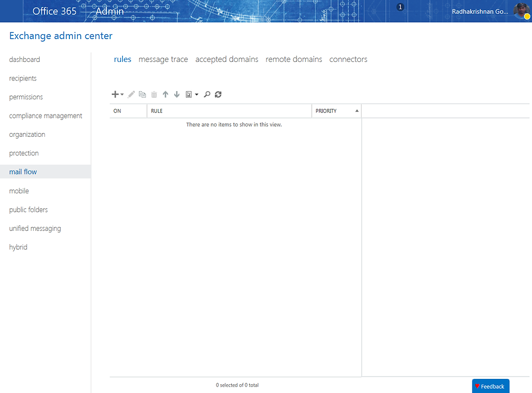Image resolution: width=532 pixels, height=393 pixels.
Task: Click the pencil edit icon
Action: point(131,94)
